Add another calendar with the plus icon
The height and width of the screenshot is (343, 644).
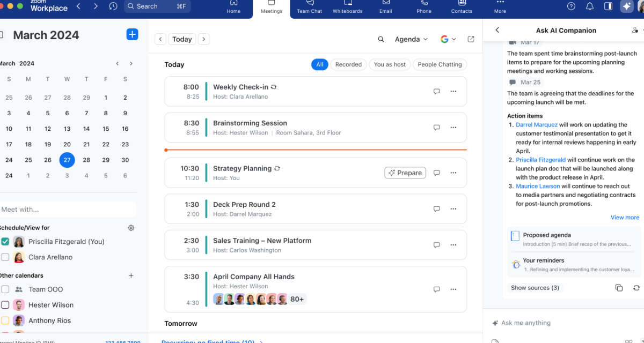click(x=131, y=275)
